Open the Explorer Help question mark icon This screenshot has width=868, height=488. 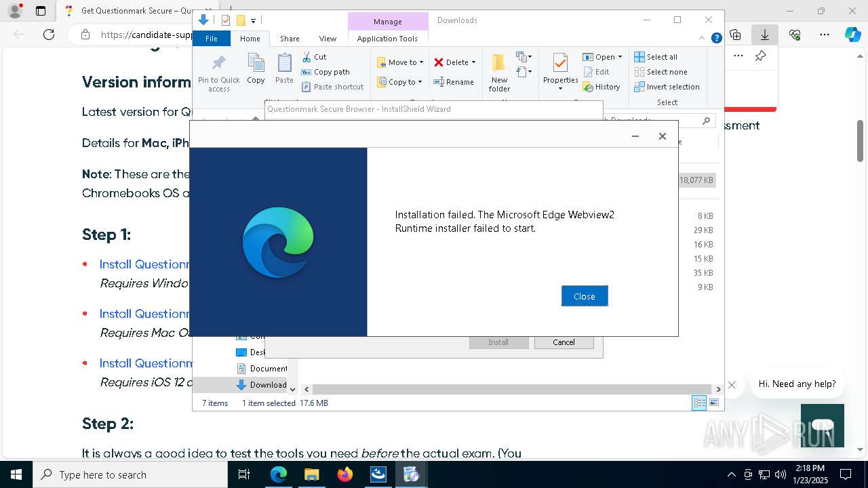coord(716,39)
